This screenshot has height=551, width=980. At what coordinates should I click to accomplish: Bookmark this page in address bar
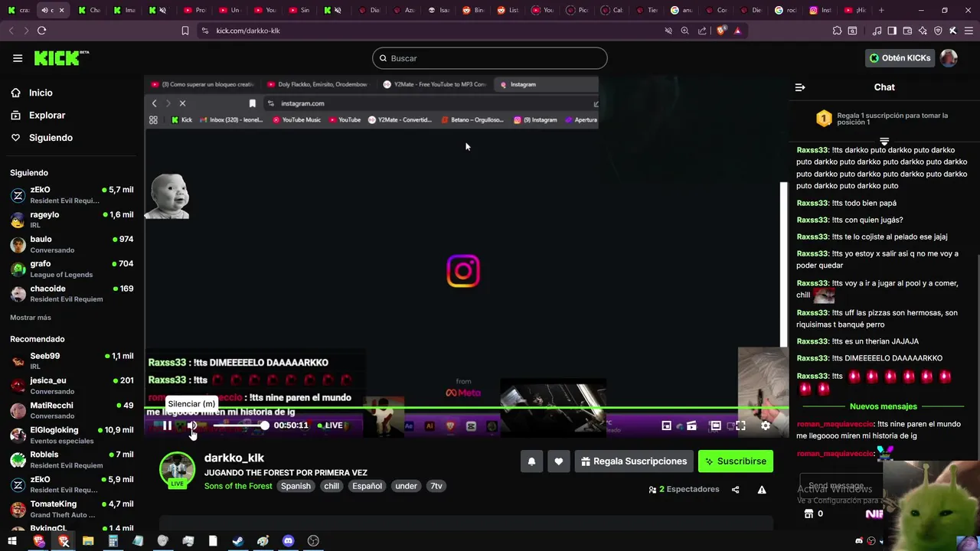[x=185, y=31]
